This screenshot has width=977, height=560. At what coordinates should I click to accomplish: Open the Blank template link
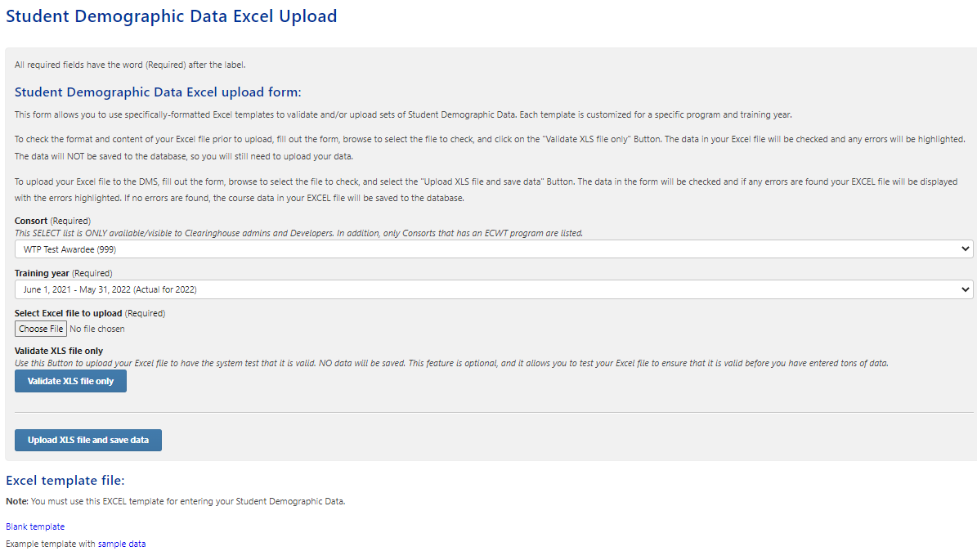(x=35, y=526)
